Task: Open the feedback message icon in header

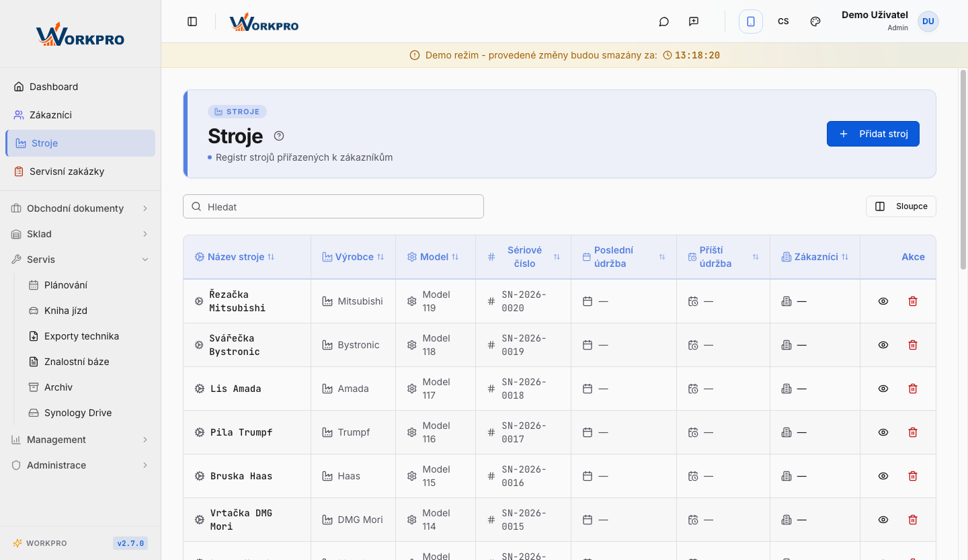Action: coord(694,22)
